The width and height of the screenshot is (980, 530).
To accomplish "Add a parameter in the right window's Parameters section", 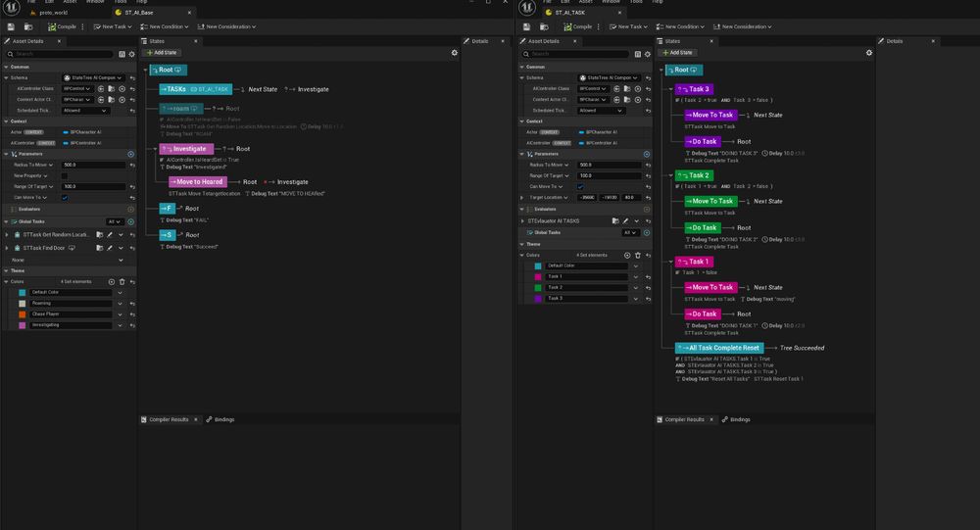I will click(646, 154).
